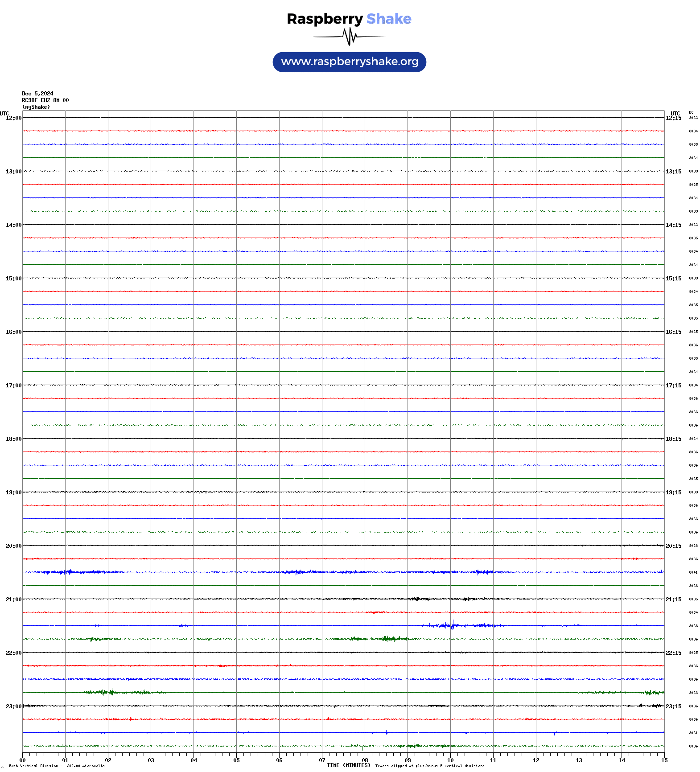Click minute 08 on the bottom axis
Screen dimensions: 700x772
365,760
